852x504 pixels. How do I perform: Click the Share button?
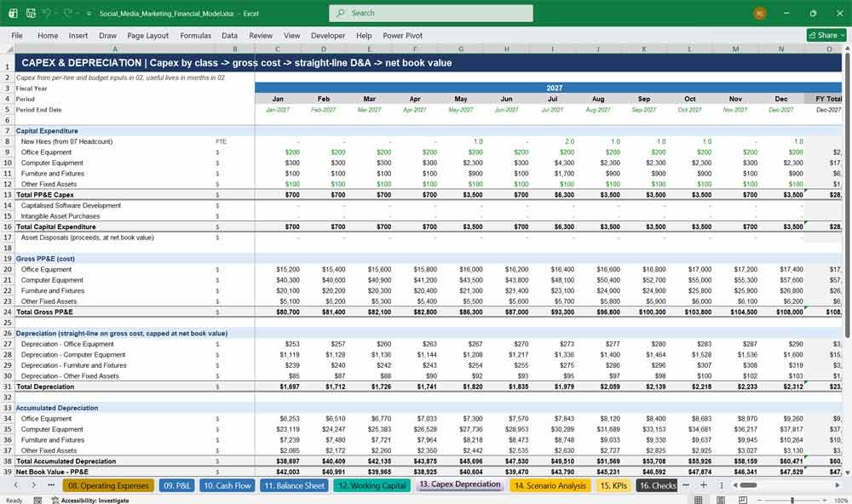tap(826, 35)
